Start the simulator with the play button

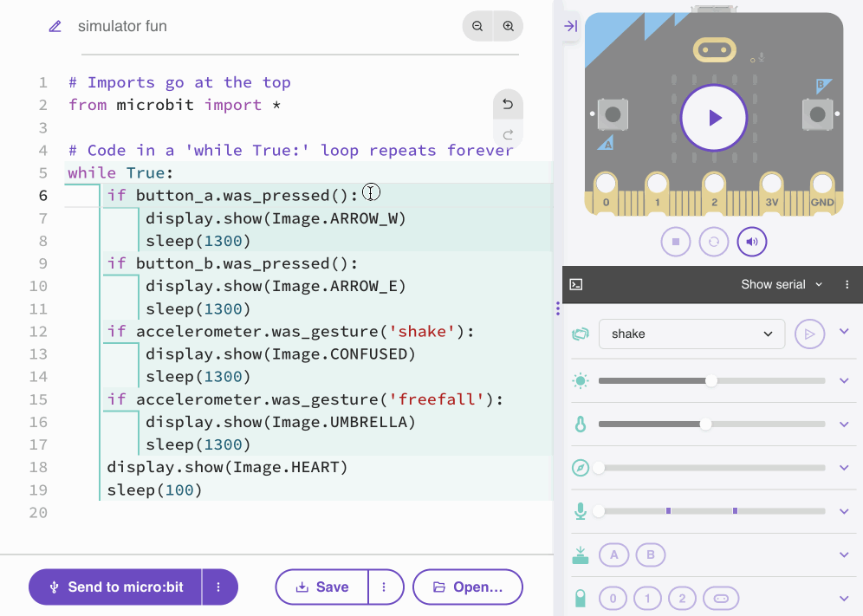(714, 118)
